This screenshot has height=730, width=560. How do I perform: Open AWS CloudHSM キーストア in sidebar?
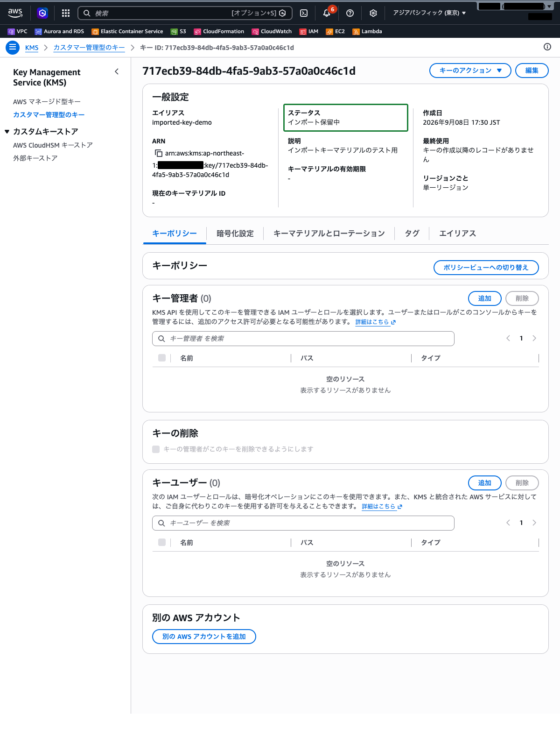click(x=53, y=145)
